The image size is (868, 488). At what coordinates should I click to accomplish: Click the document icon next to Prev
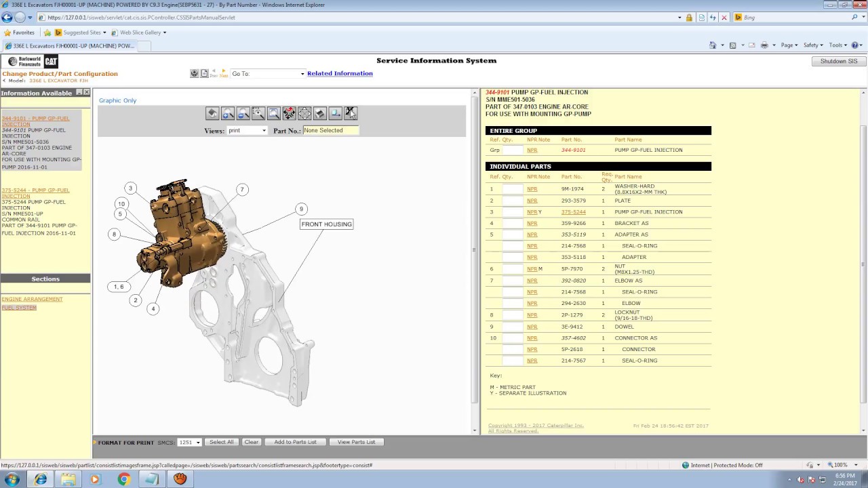tap(204, 73)
